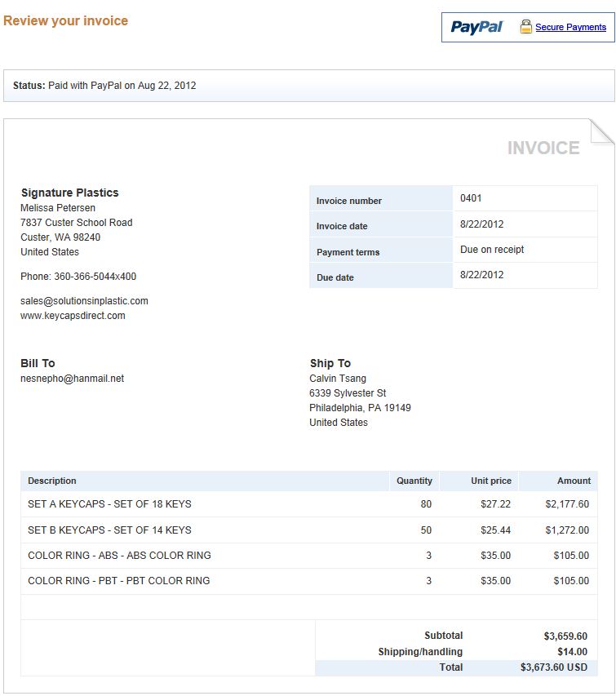Select 'Due on receipt' payment terms

(492, 250)
